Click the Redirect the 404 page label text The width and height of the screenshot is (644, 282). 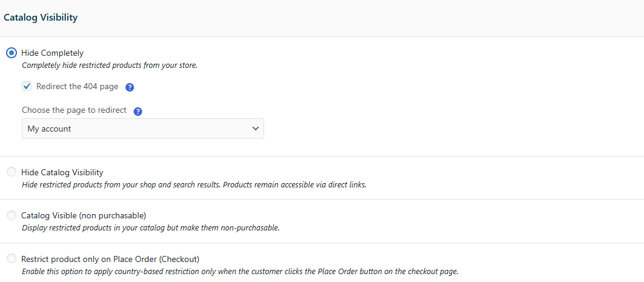(77, 87)
